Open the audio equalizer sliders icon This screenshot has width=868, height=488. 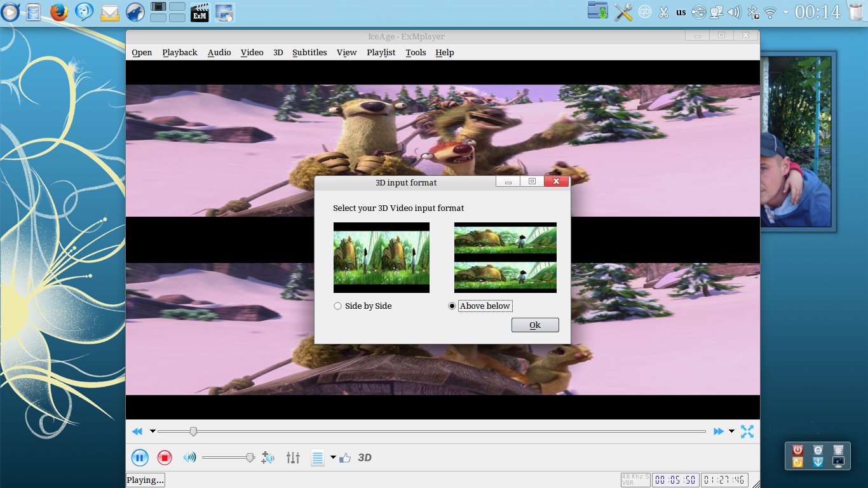293,457
